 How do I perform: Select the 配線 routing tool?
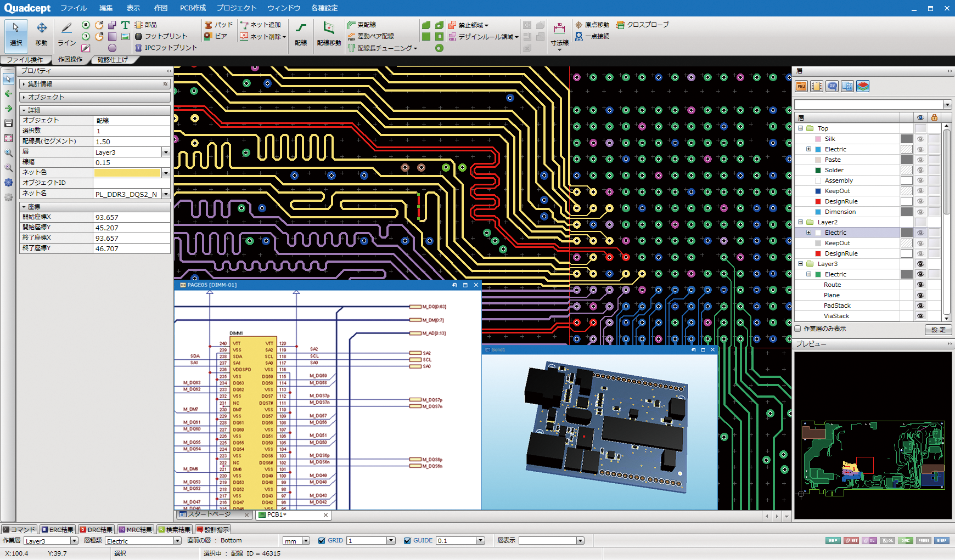[301, 33]
